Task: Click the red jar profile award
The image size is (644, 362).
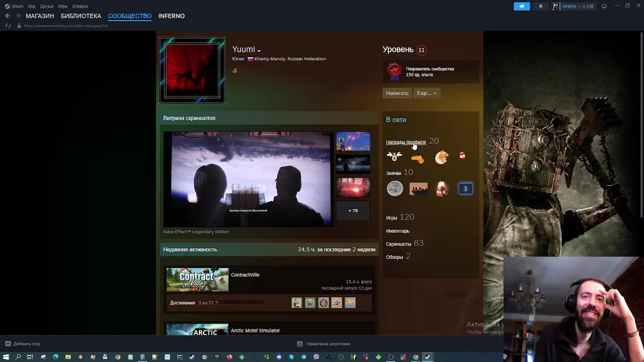Action: (x=462, y=156)
